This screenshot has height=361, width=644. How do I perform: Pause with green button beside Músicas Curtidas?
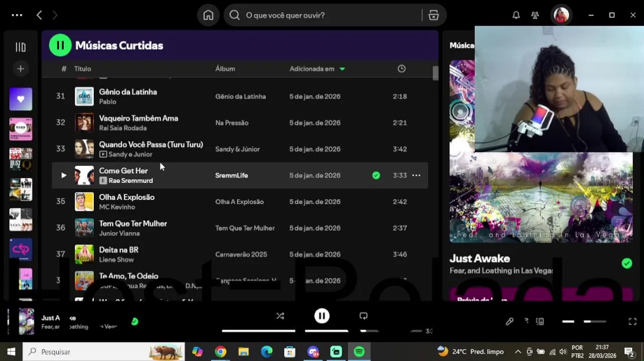[x=60, y=46]
